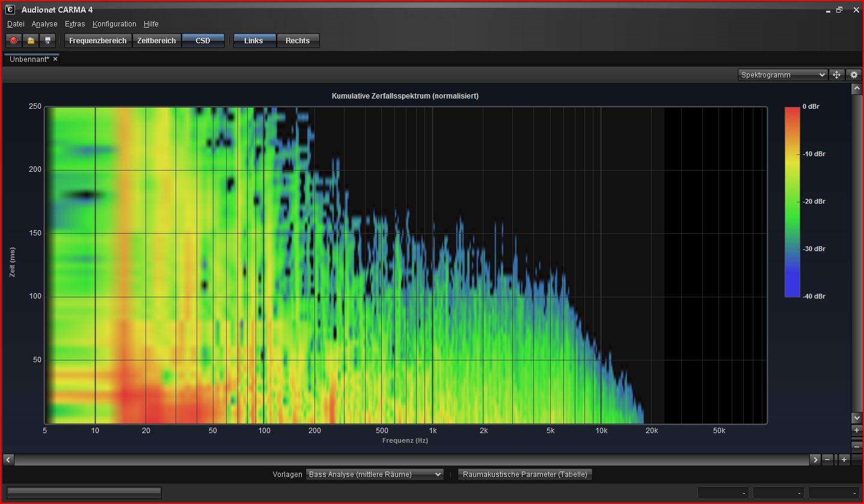Click the pan/move arrows icon
Viewport: 864px width, 504px height.
tap(836, 75)
